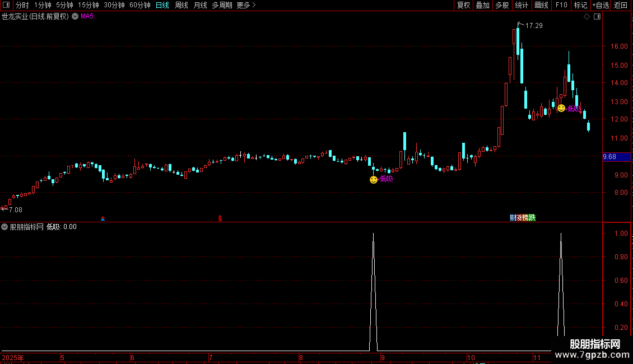
Task: Expand the 更多 periods menu
Action: (x=246, y=5)
